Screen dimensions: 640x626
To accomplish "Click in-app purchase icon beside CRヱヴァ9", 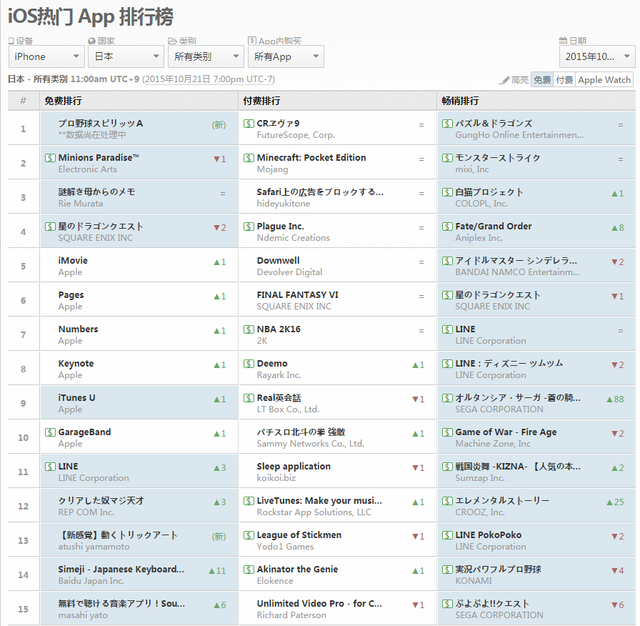I will [x=249, y=123].
